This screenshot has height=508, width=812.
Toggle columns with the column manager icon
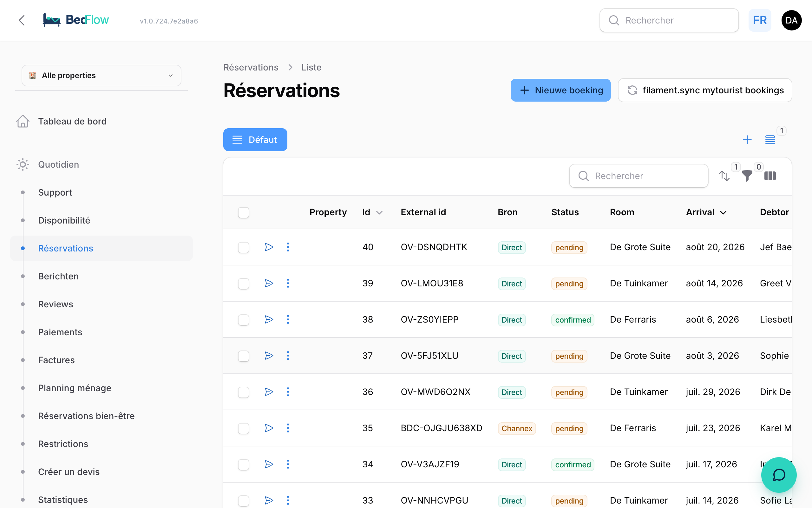point(770,176)
